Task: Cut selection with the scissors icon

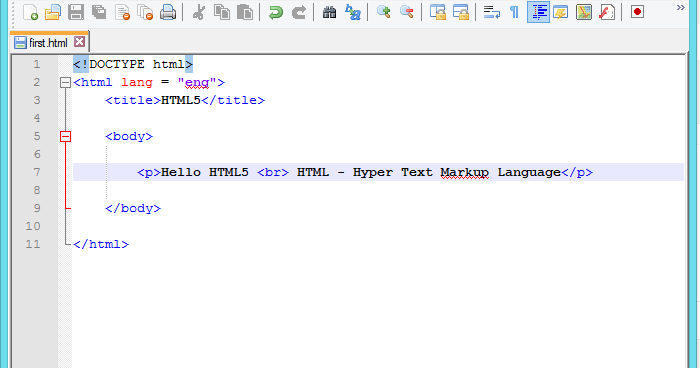Action: 199,12
